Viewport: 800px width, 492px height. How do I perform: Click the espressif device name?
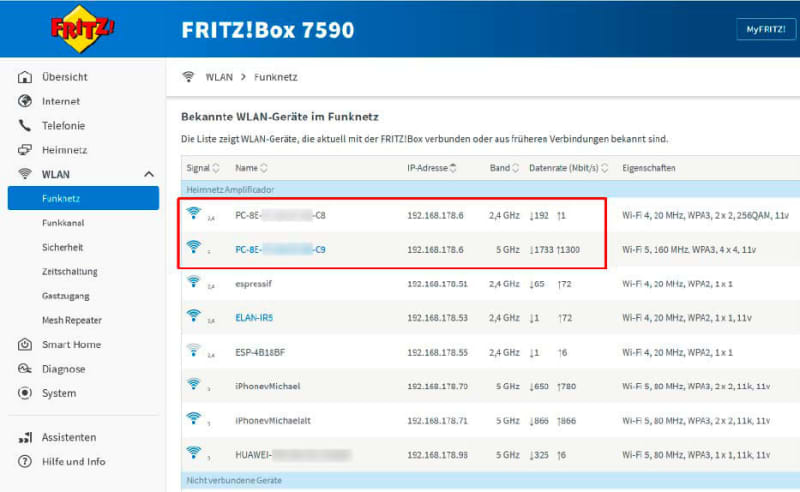pyautogui.click(x=253, y=284)
